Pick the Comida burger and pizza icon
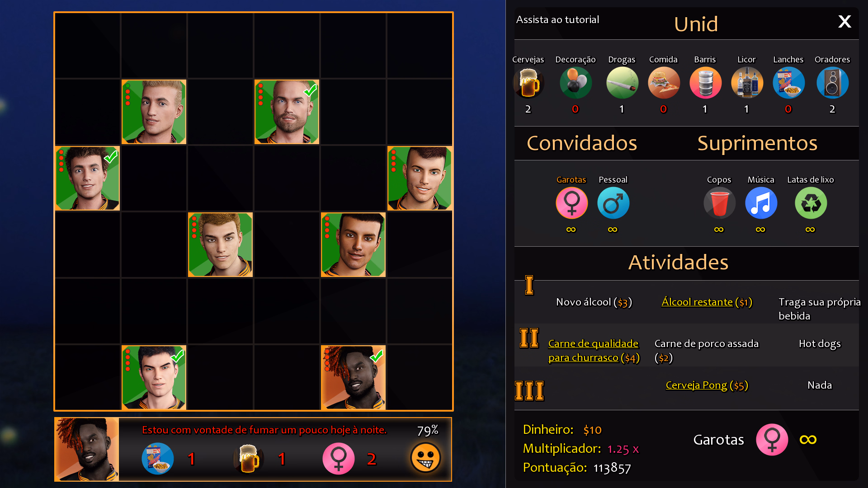This screenshot has height=488, width=868. (x=664, y=83)
